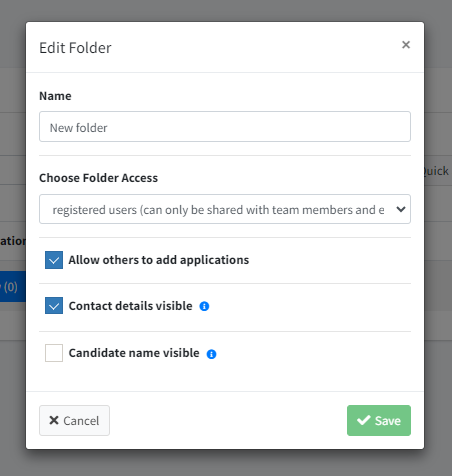Save the folder changes
452x476 pixels.
click(x=379, y=420)
